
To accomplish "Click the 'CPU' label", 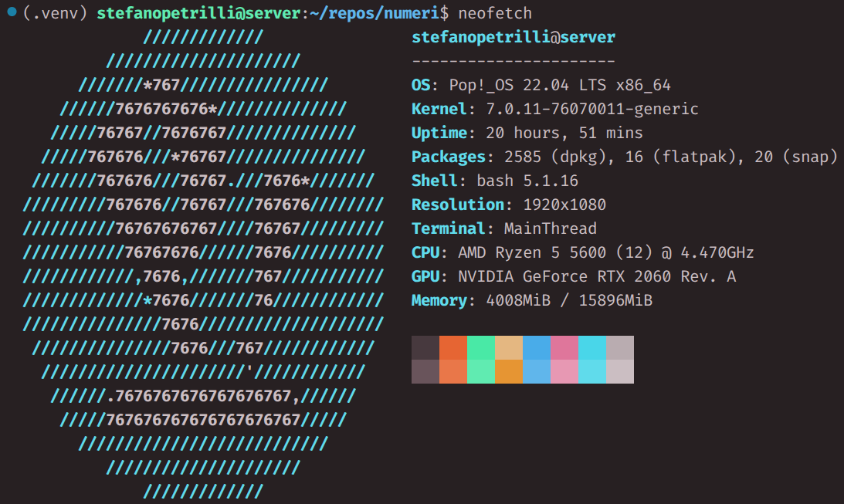I will 425,252.
